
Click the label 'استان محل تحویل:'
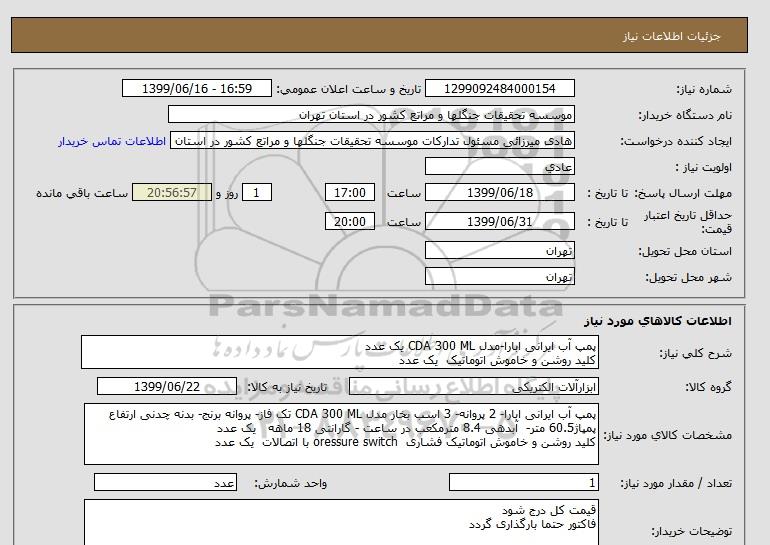[685, 251]
